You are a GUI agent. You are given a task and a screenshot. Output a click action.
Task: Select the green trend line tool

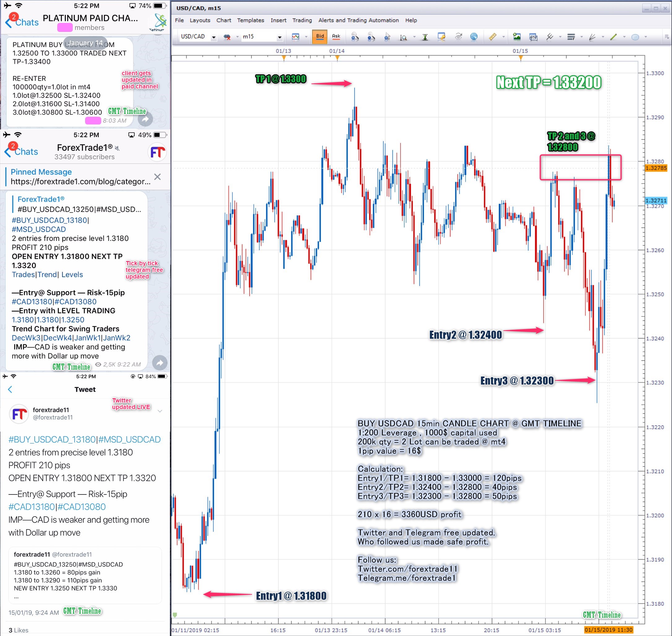point(614,37)
